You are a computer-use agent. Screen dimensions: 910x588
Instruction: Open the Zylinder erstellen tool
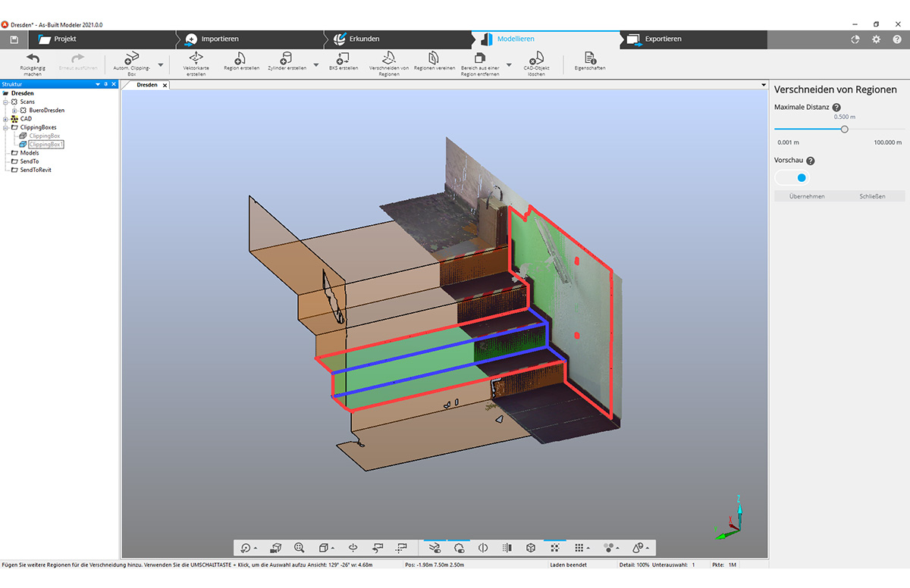pos(286,59)
